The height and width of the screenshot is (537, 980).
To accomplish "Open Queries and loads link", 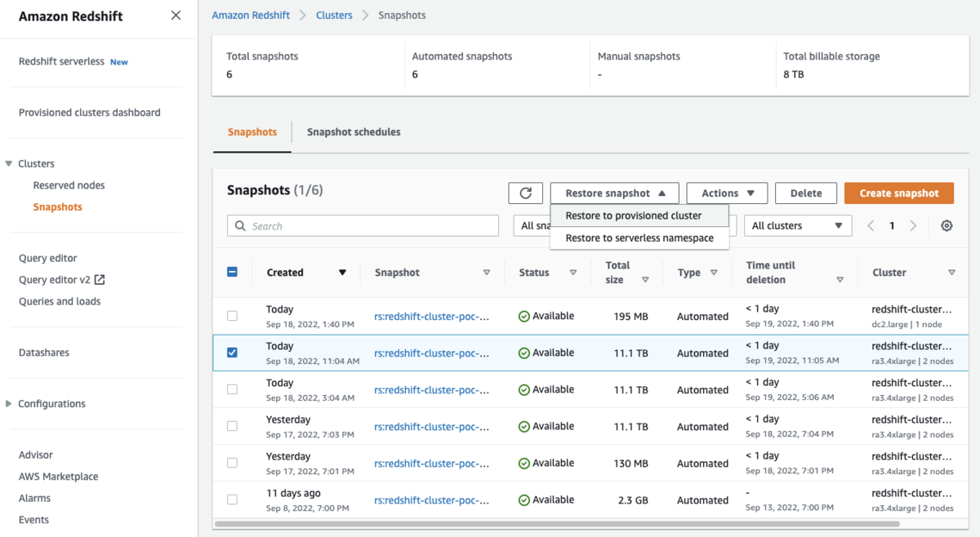I will [x=60, y=301].
